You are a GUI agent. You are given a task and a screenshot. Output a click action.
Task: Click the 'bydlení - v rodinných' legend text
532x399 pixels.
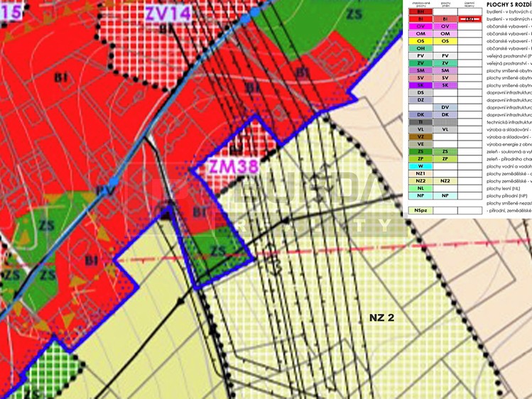pos(509,19)
